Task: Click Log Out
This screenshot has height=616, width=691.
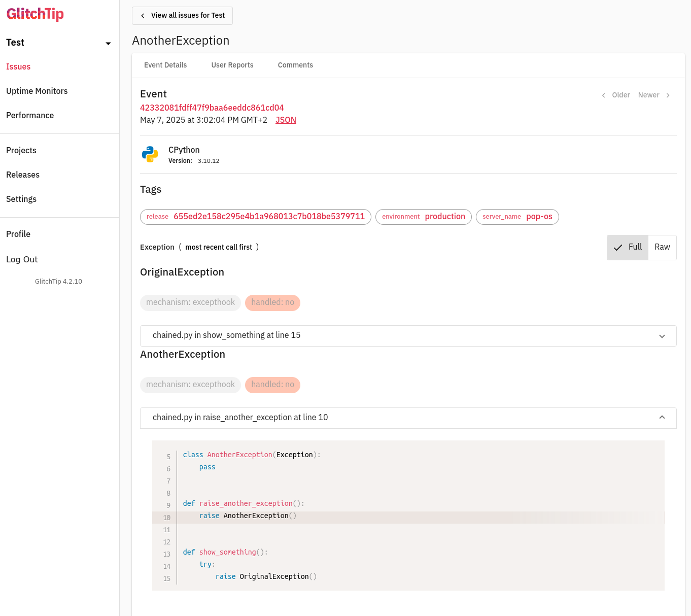Action: [22, 259]
